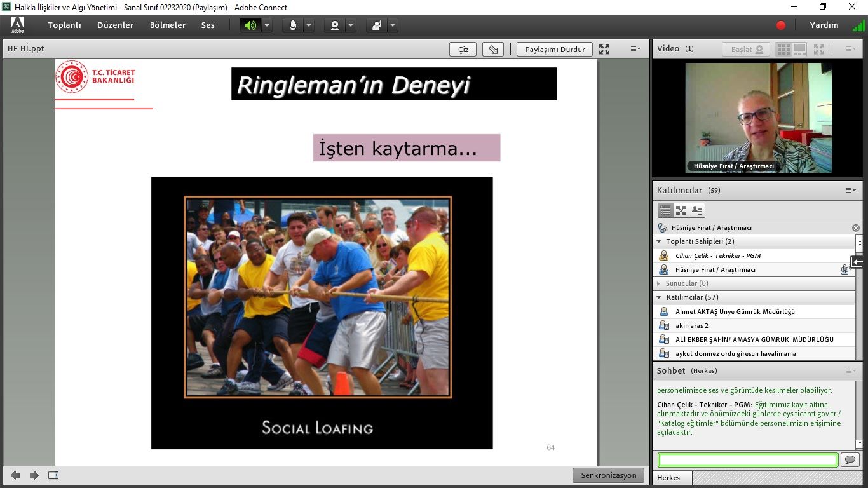Switch to participant status view icon
Viewport: 868px width, 488px height.
[x=697, y=210]
